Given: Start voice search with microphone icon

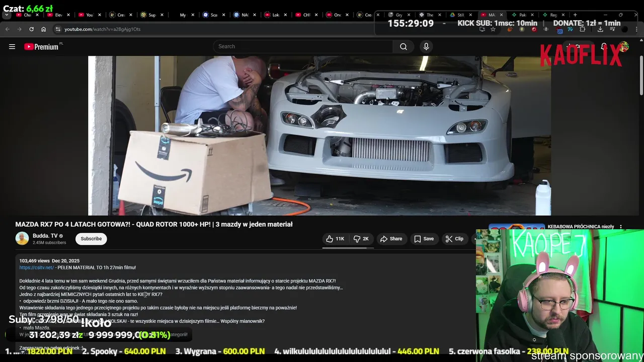Looking at the screenshot, I should [x=426, y=46].
